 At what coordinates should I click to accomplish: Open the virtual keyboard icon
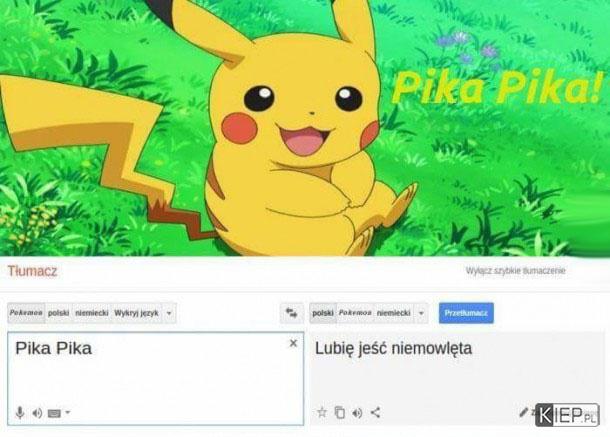point(54,413)
